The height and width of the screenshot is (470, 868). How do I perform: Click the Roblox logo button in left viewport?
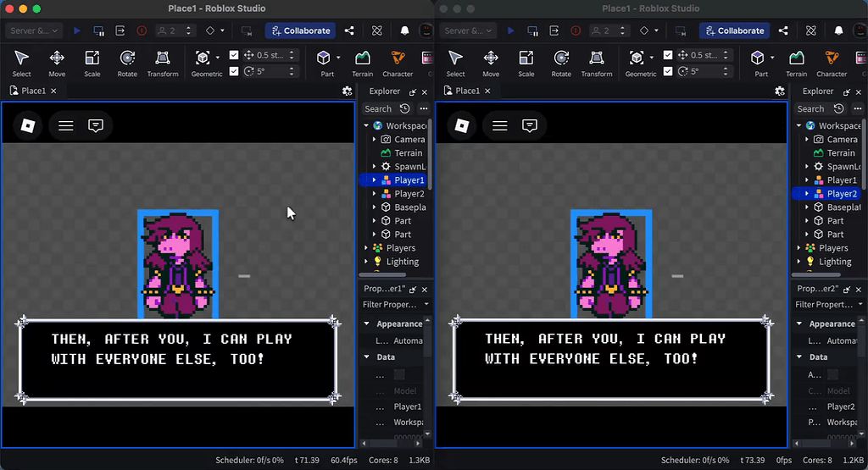[x=28, y=126]
